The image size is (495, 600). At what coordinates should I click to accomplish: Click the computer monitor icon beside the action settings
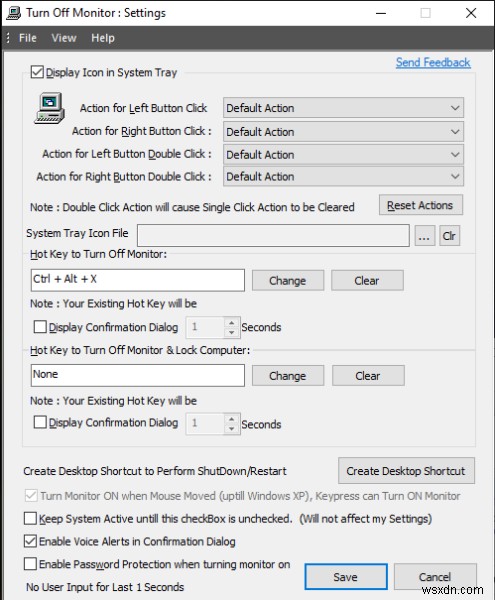49,108
